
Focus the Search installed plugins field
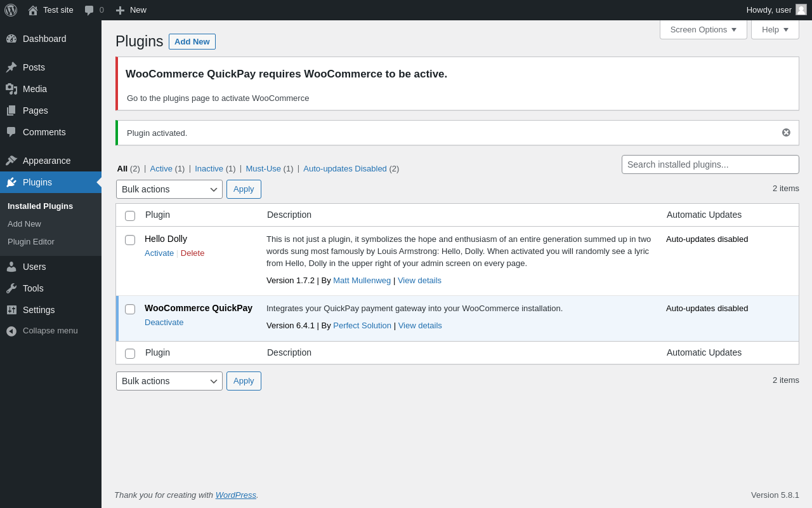point(710,164)
